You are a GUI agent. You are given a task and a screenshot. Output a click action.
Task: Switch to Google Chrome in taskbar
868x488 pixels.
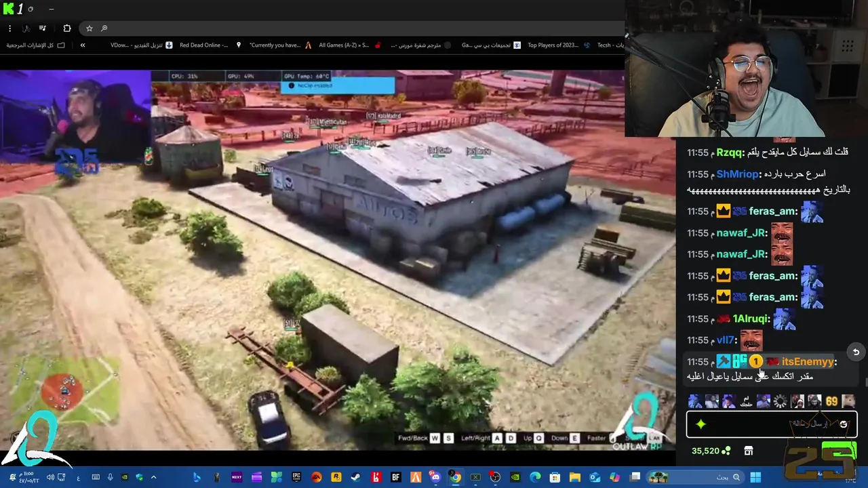(x=456, y=477)
